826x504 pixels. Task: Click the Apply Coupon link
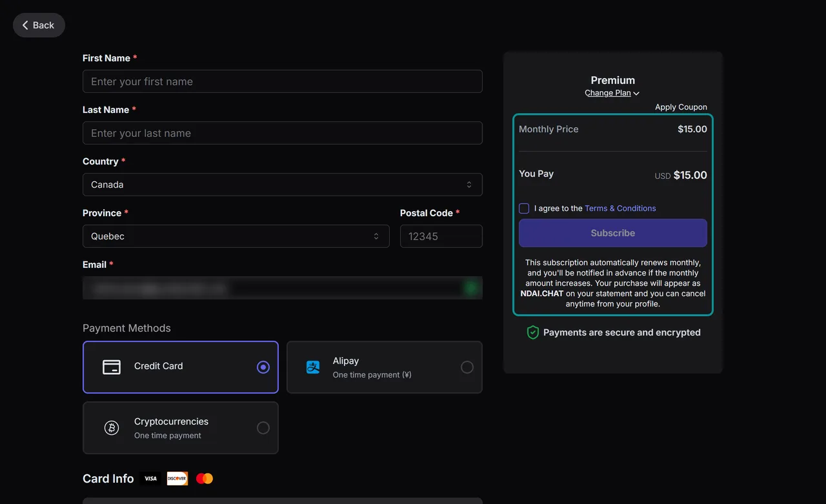pyautogui.click(x=681, y=107)
